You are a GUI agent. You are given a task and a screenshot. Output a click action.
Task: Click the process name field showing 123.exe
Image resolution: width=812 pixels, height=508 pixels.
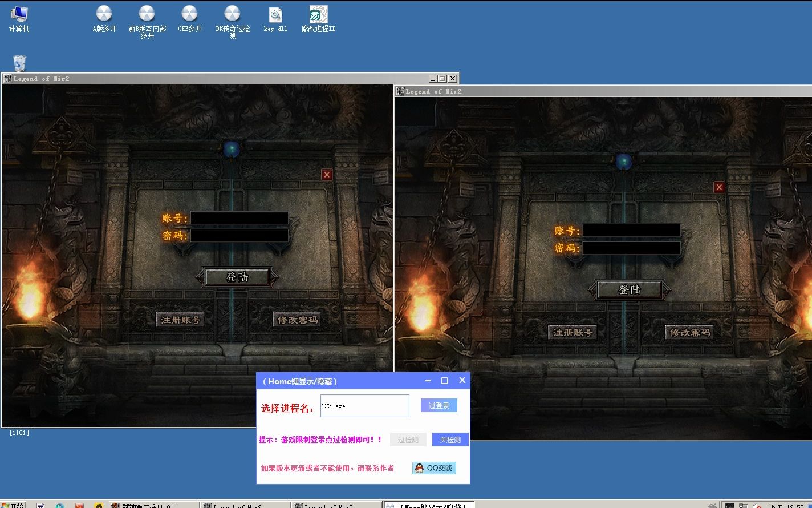tap(365, 406)
